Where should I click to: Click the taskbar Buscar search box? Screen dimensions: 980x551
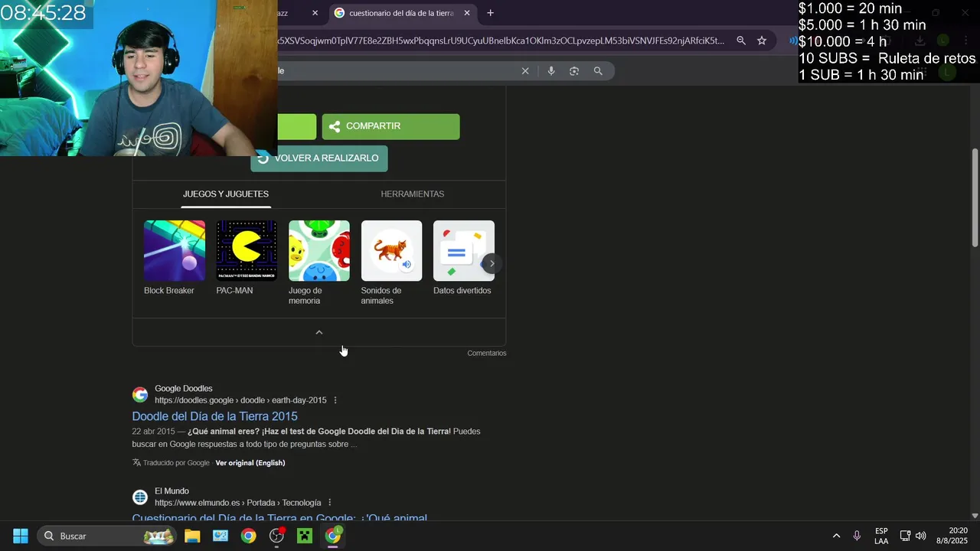(x=108, y=536)
